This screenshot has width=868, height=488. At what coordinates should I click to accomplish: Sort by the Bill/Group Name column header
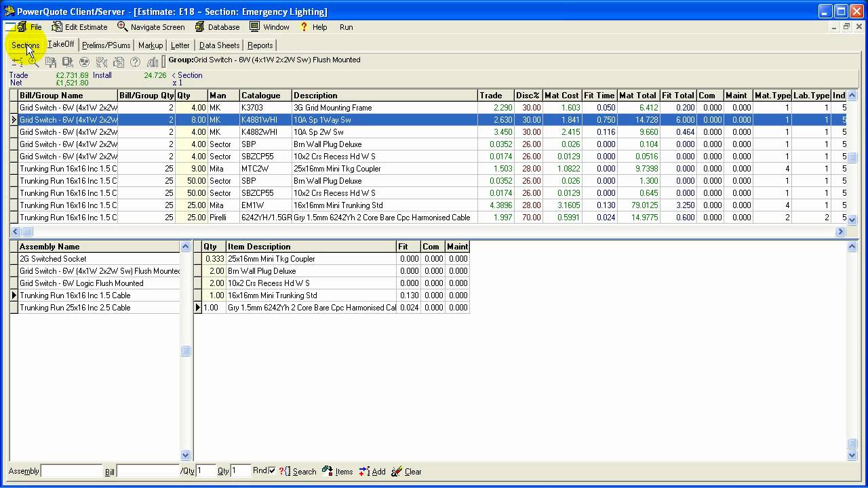pos(68,96)
